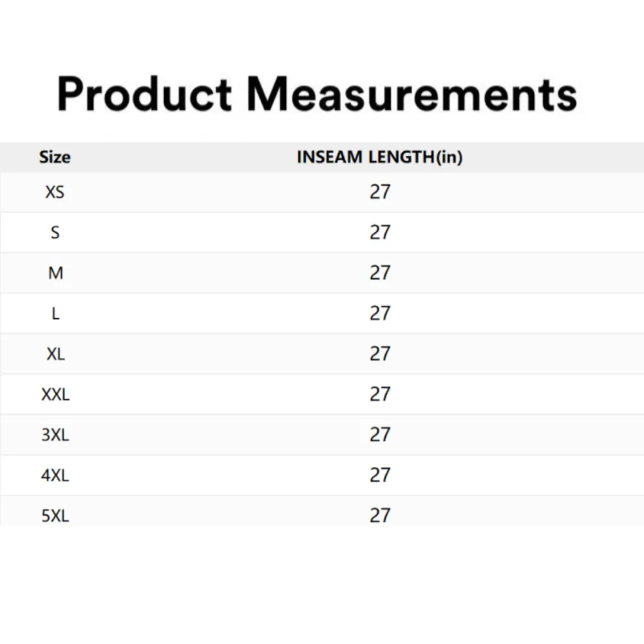Click the Product Measurements heading
The image size is (644, 644).
317,94
